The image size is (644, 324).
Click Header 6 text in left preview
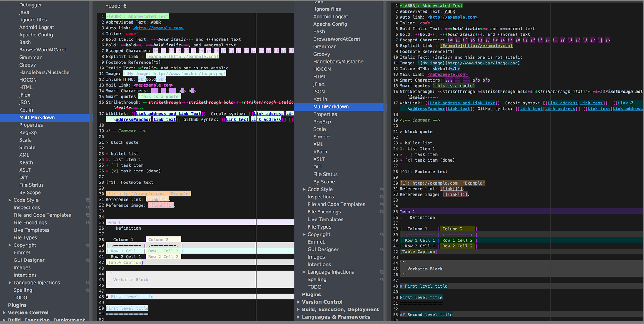click(x=116, y=6)
